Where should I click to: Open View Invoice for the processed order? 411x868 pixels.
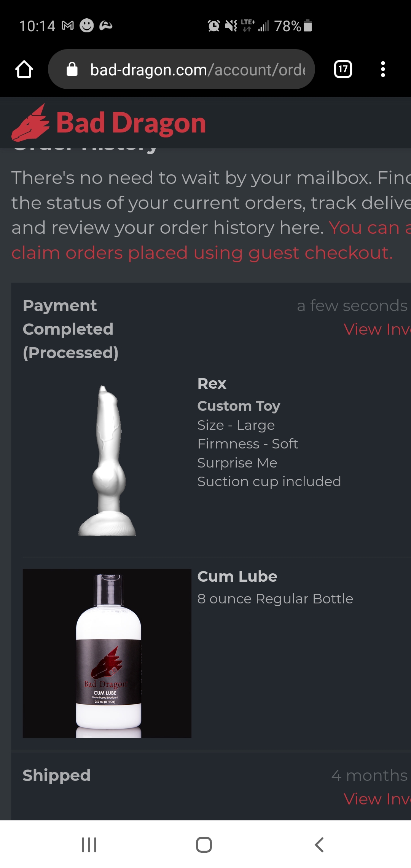point(377,329)
